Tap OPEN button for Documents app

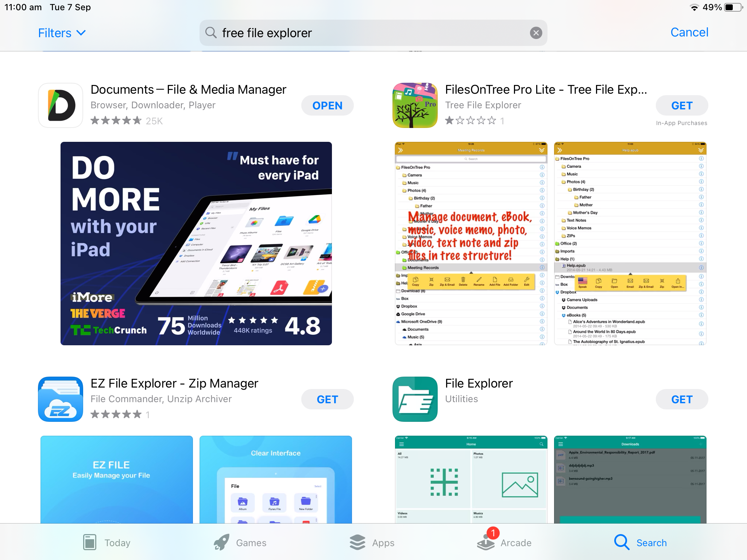tap(328, 105)
